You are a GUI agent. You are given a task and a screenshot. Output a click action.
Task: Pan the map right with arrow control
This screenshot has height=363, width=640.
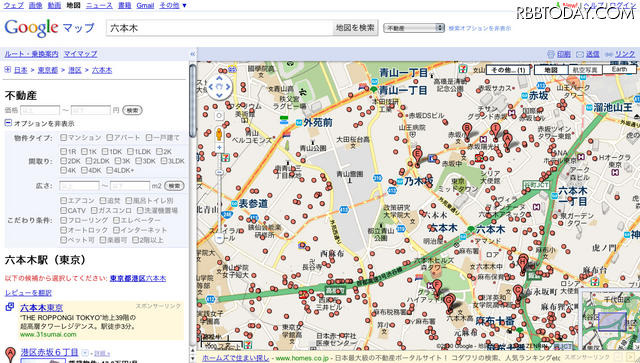pyautogui.click(x=229, y=87)
